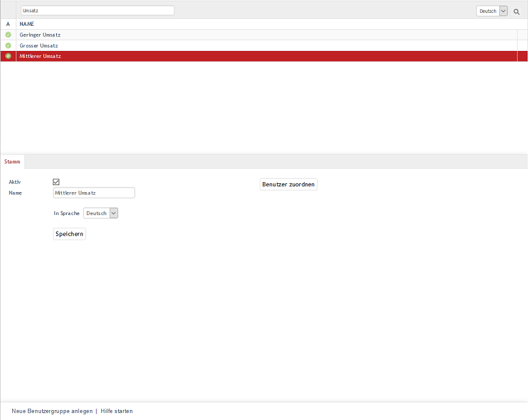The height and width of the screenshot is (420, 528).
Task: Open Neue Benutzergruppe anlegen link
Action: tap(52, 411)
